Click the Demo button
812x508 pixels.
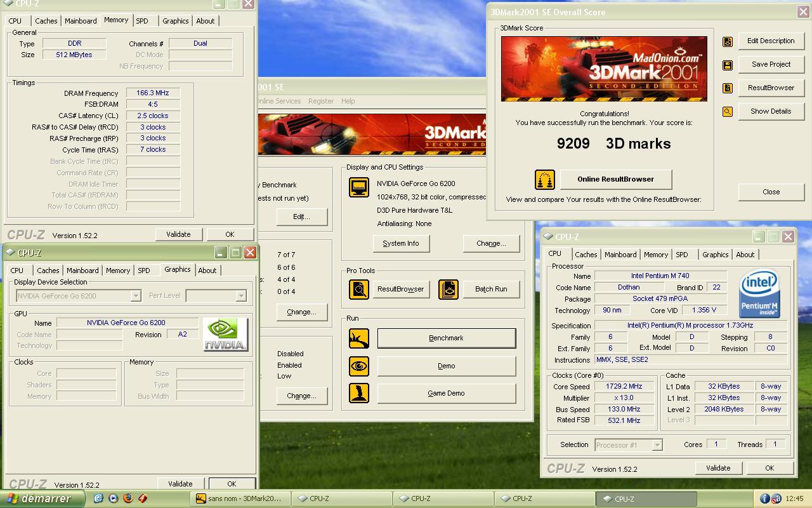click(447, 366)
